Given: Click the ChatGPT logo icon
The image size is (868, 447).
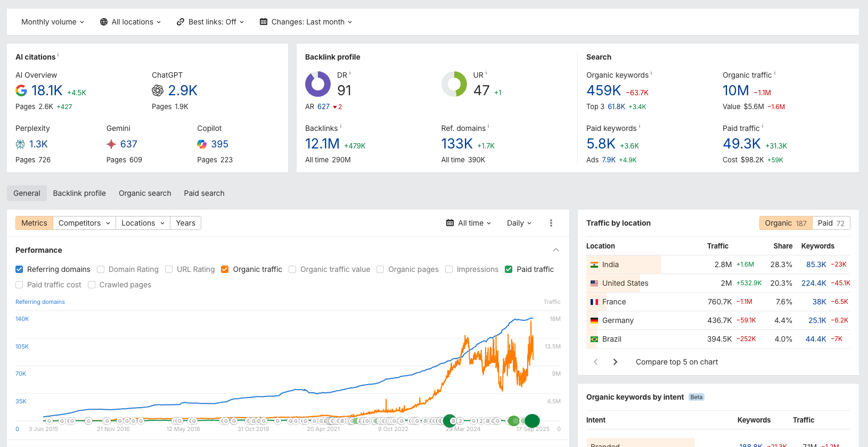Looking at the screenshot, I should [x=158, y=91].
